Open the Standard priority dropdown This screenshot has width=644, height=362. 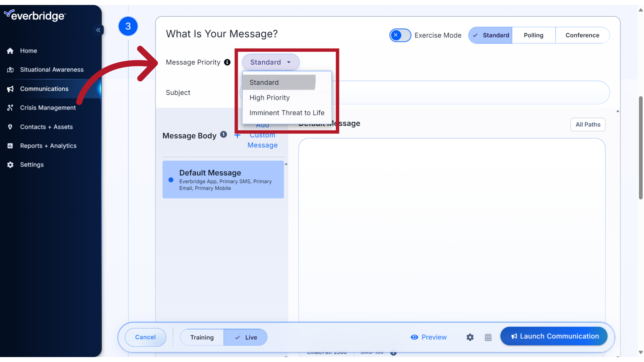[x=270, y=62]
